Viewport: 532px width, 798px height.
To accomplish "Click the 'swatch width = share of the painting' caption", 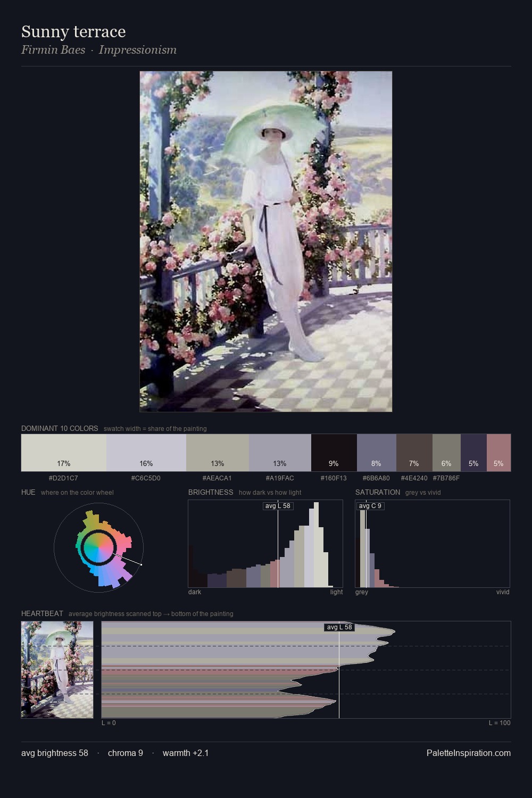I will (155, 429).
